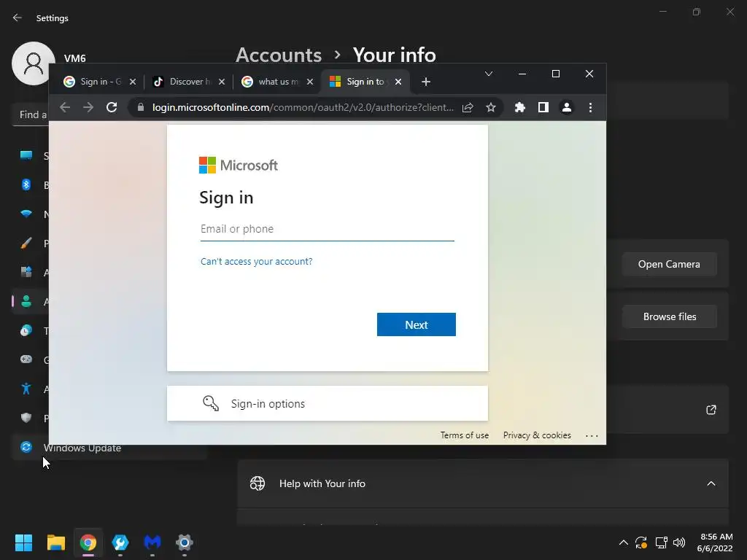This screenshot has width=747, height=560.
Task: Select the Accessibility icon in sidebar
Action: (26, 389)
